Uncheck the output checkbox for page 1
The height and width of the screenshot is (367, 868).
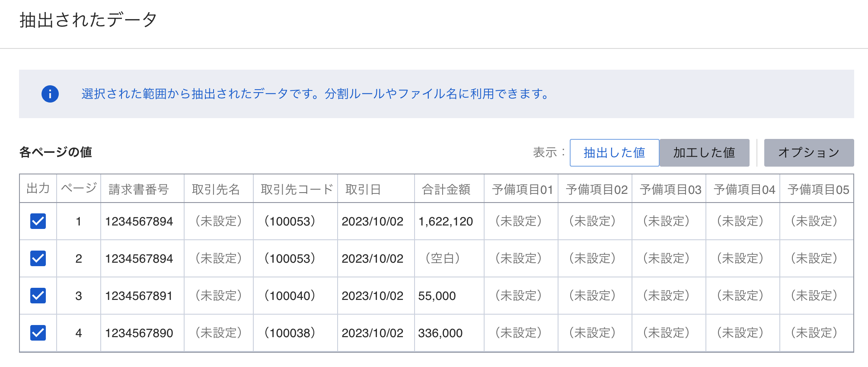click(38, 221)
